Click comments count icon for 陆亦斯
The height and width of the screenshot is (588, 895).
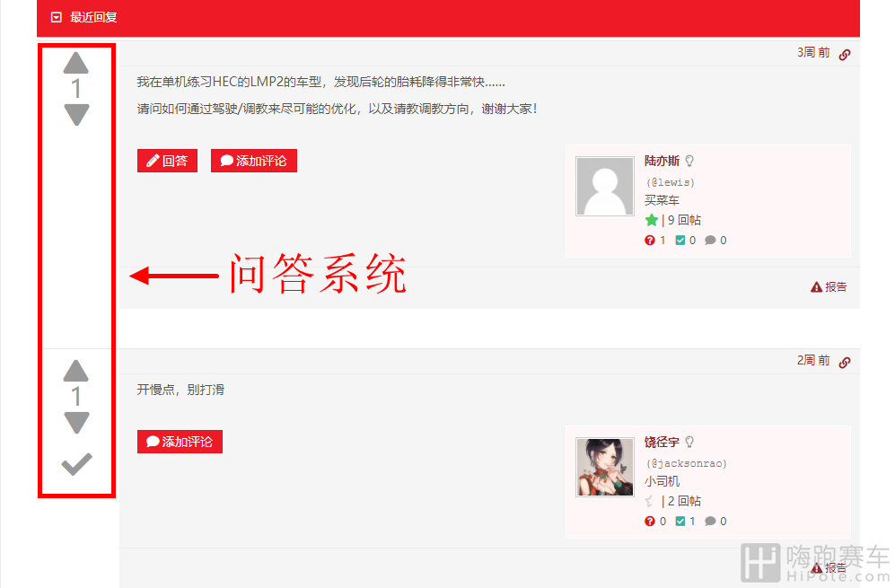[710, 241]
